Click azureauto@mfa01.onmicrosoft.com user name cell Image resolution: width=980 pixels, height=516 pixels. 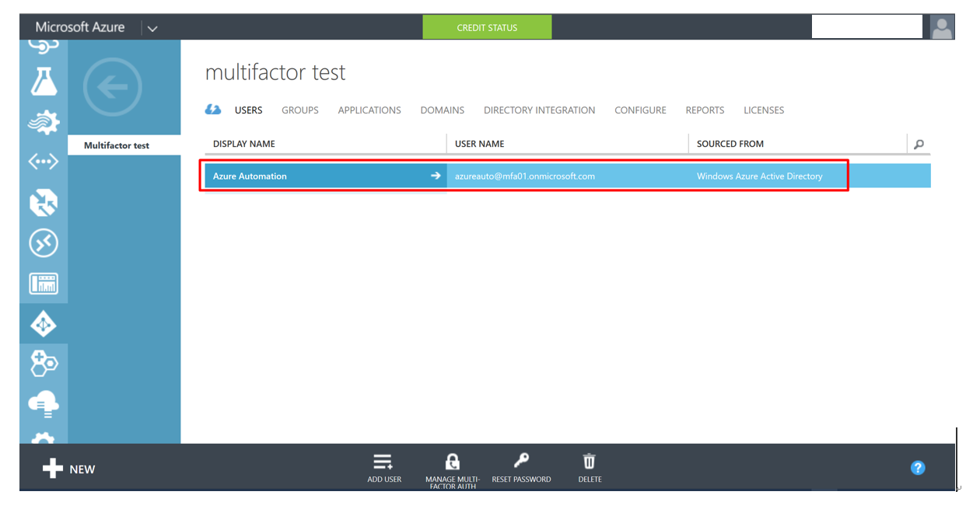[525, 176]
